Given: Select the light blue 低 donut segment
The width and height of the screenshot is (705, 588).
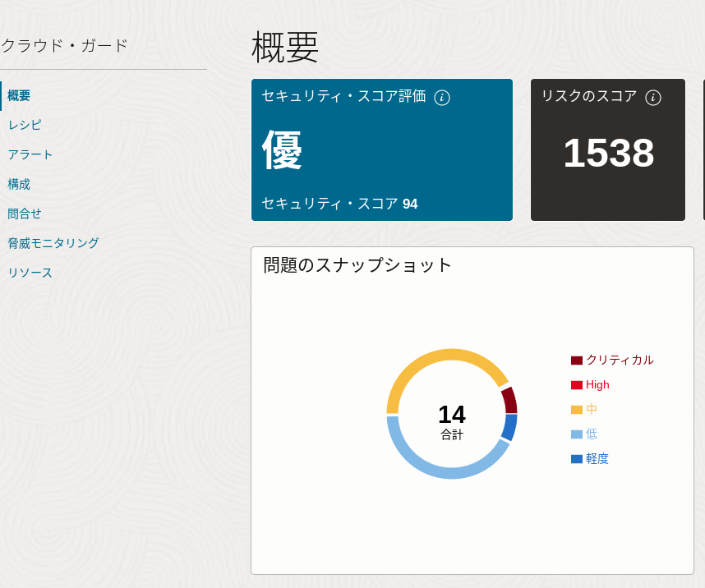Looking at the screenshot, I should [x=448, y=471].
